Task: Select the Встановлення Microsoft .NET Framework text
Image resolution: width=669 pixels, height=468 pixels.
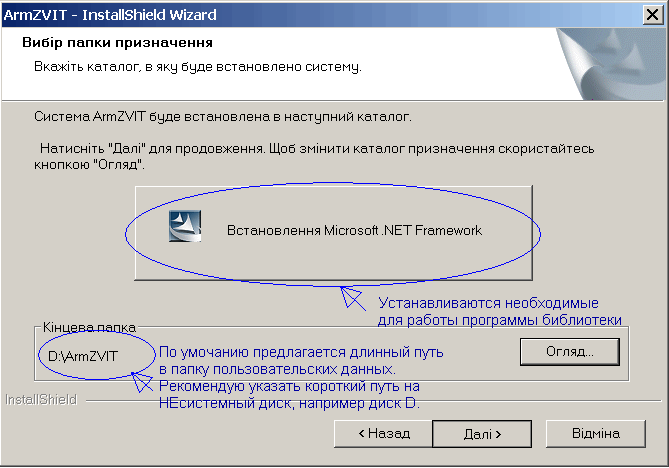Action: [354, 231]
